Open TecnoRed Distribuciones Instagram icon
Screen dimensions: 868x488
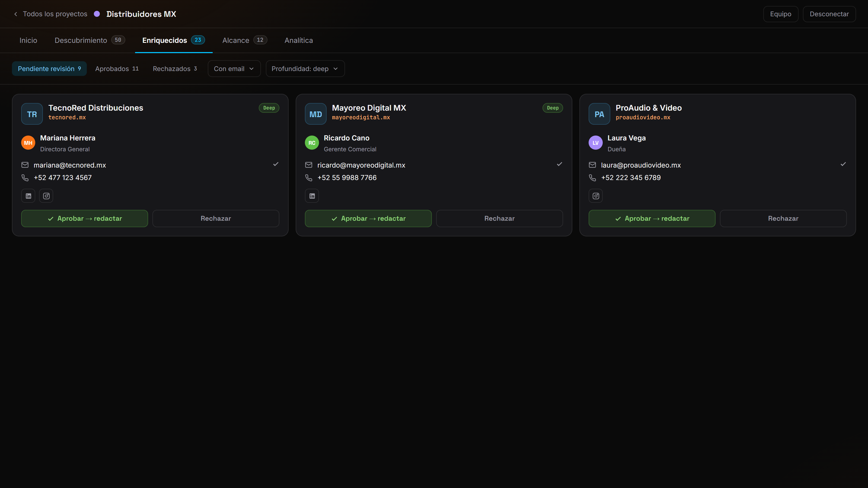point(46,196)
